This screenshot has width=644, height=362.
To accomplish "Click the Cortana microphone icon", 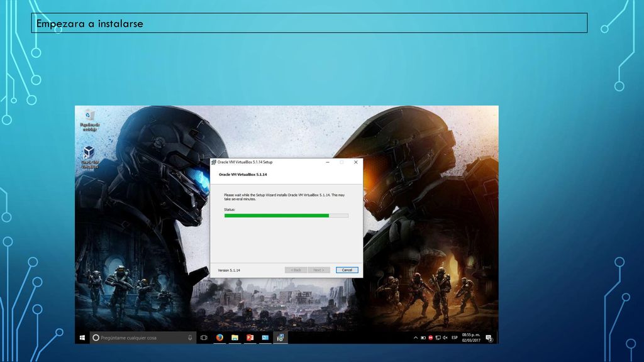I will pos(190,337).
